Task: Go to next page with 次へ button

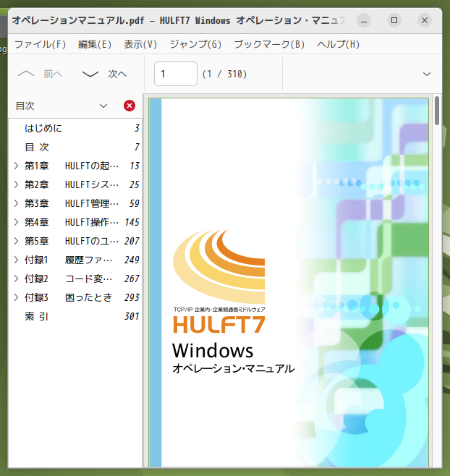Action: point(105,74)
